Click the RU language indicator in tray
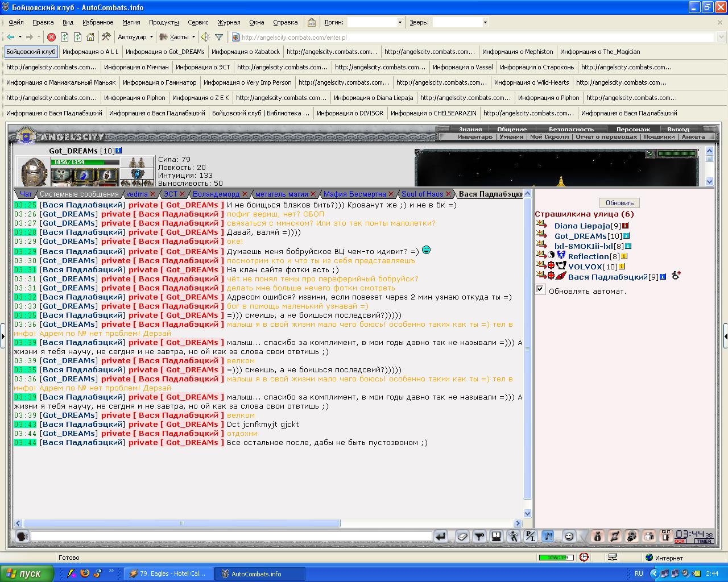 coord(639,573)
